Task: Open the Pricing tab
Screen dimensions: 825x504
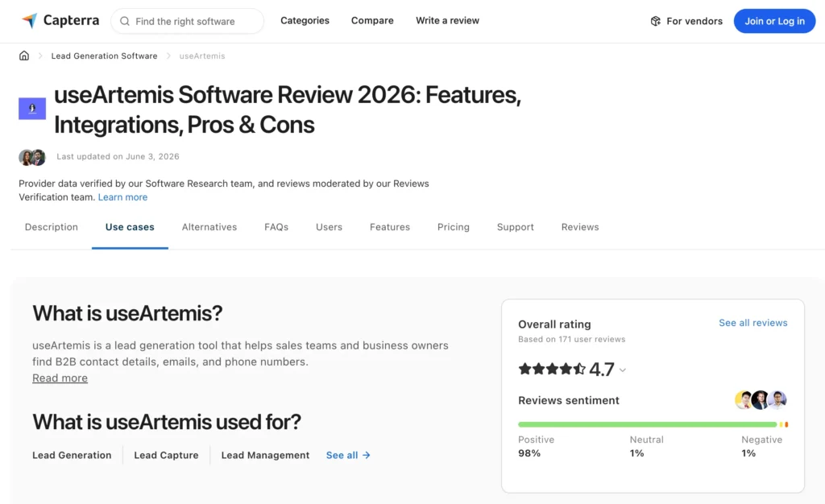Action: pyautogui.click(x=453, y=227)
